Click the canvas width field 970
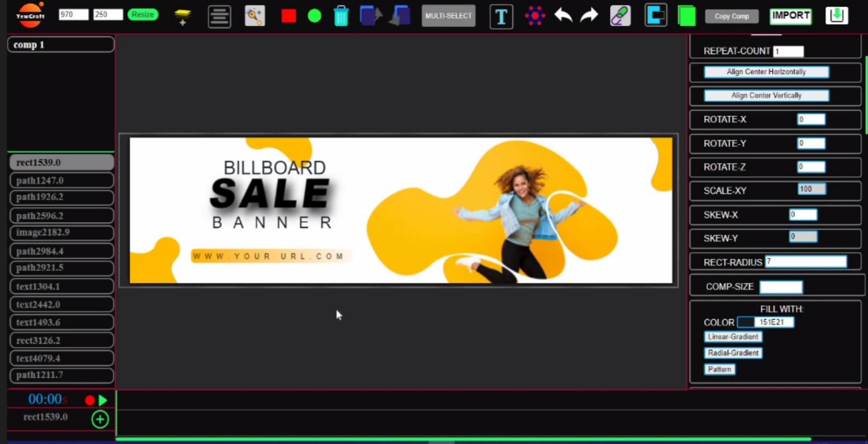Screen dimensions: 868x444 [73, 14]
